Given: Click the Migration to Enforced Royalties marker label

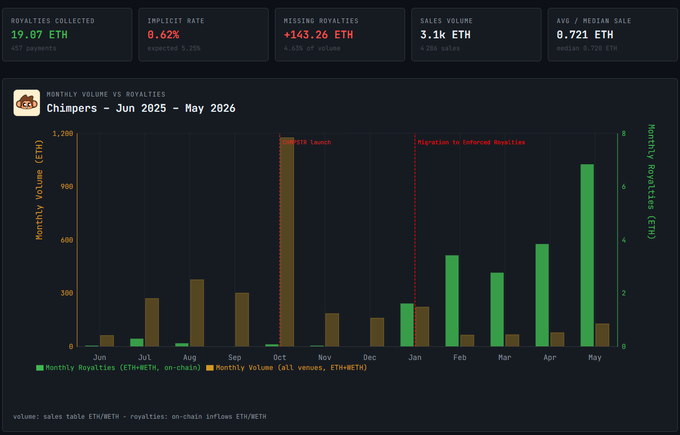Looking at the screenshot, I should 471,142.
